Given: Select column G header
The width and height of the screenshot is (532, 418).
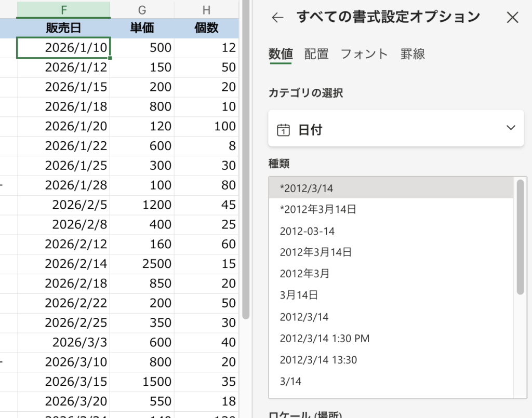Looking at the screenshot, I should tap(142, 9).
